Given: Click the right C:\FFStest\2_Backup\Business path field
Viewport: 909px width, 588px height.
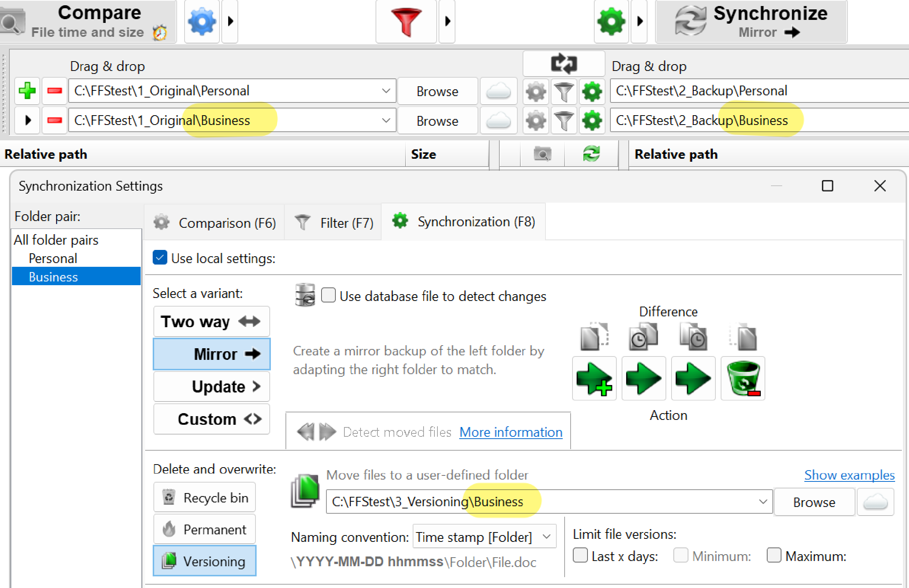Looking at the screenshot, I should click(x=759, y=121).
